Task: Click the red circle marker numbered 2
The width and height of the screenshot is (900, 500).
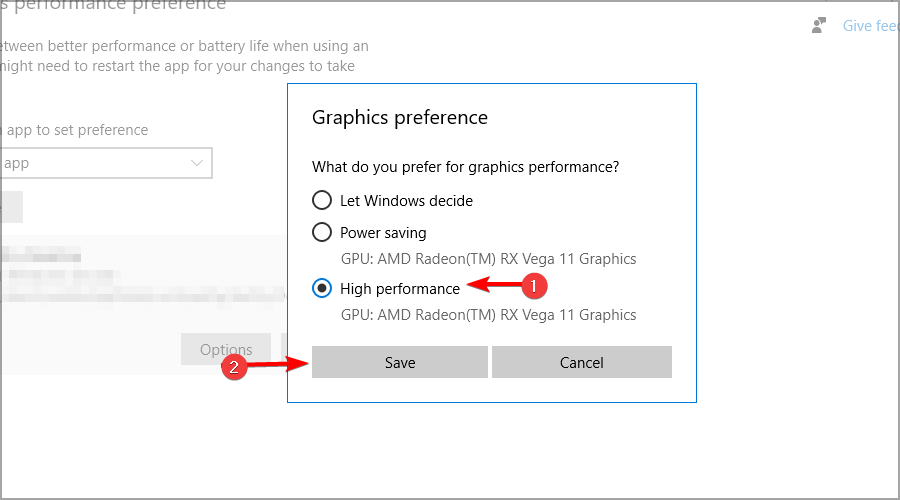Action: click(234, 367)
